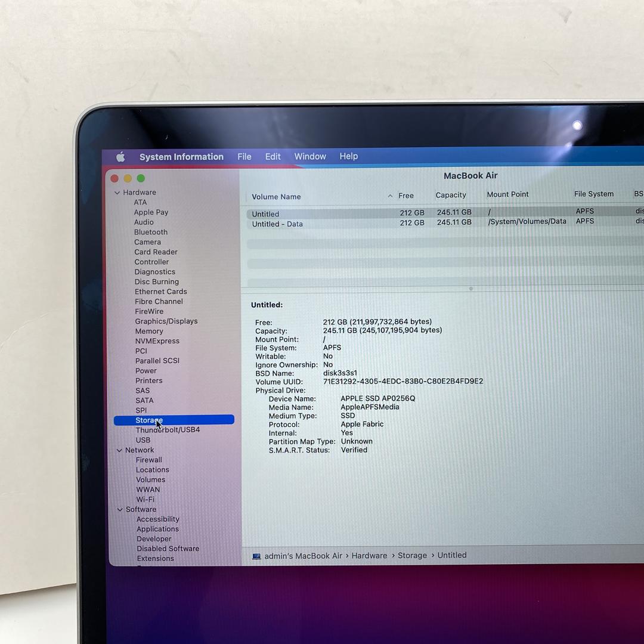Select Extensions under Software
Screen dimensions: 644x644
155,559
